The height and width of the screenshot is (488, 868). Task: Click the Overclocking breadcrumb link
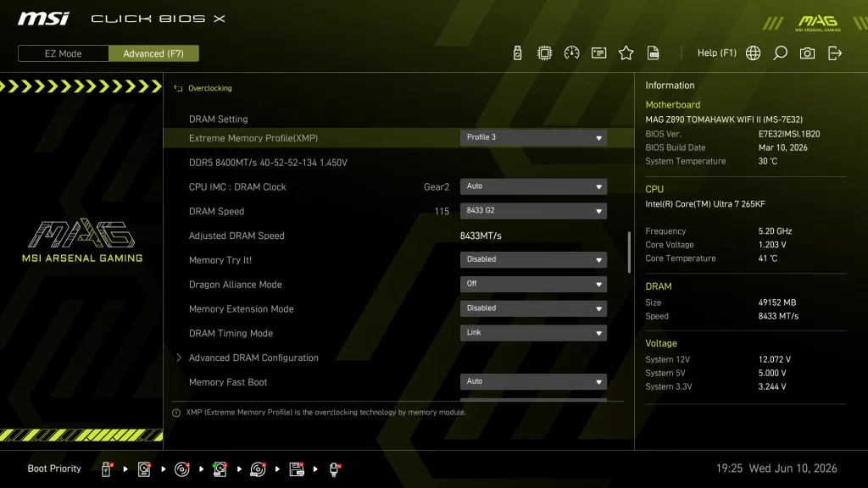(x=210, y=88)
